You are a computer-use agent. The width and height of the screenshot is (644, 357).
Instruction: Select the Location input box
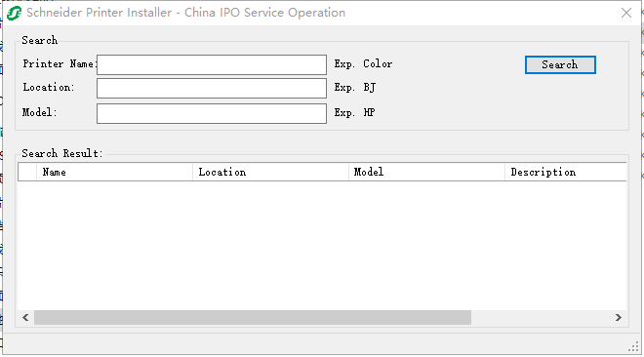[x=212, y=88]
